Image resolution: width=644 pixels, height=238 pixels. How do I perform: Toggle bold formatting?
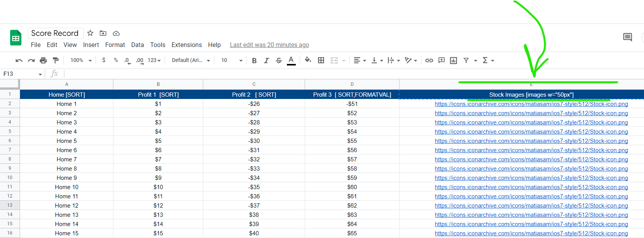[x=254, y=60]
